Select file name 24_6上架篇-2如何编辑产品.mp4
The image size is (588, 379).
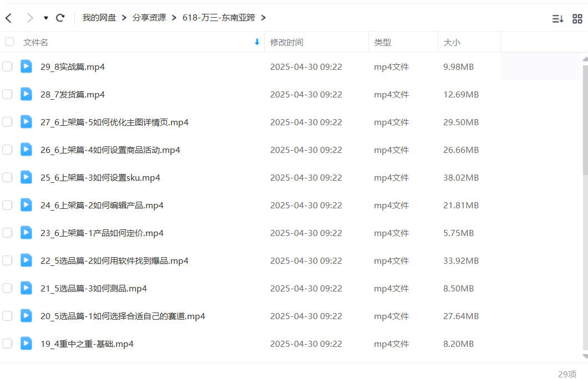(x=102, y=206)
